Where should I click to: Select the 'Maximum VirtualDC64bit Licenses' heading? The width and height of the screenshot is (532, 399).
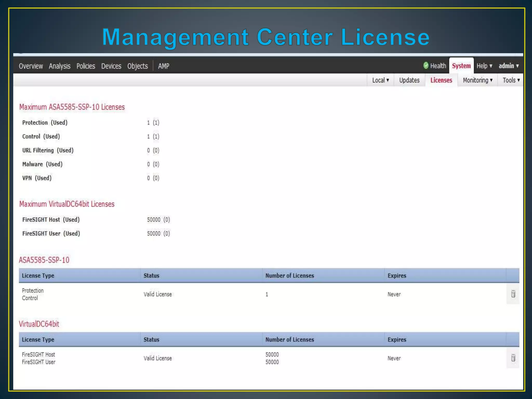pos(67,204)
